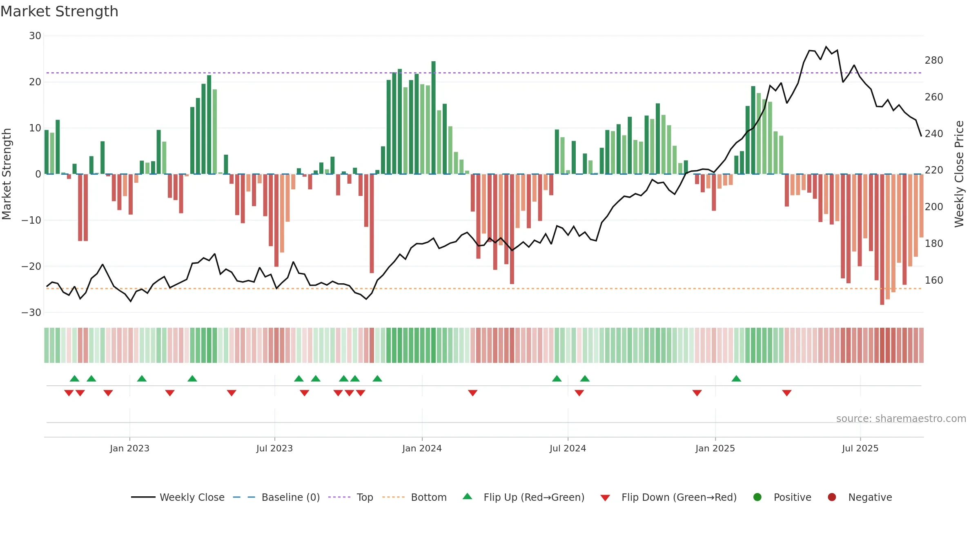Screen dimensions: 980x551
Task: Click the Jan 2025 axis label
Action: click(x=715, y=448)
